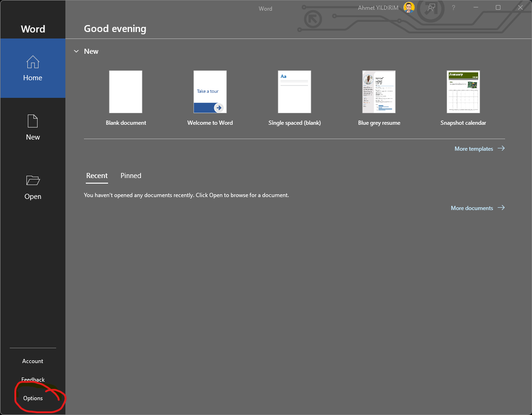The height and width of the screenshot is (415, 532).
Task: Click the New section heading text
Action: tap(91, 51)
